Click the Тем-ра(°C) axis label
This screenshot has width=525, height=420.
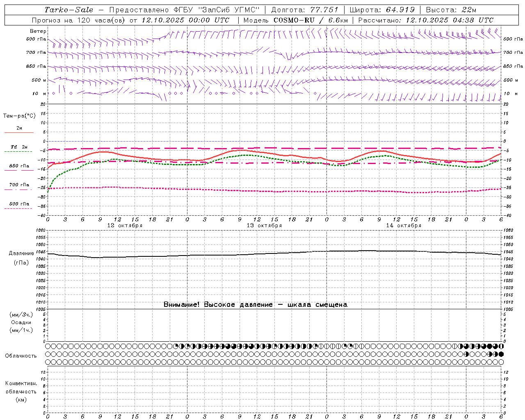(x=19, y=116)
